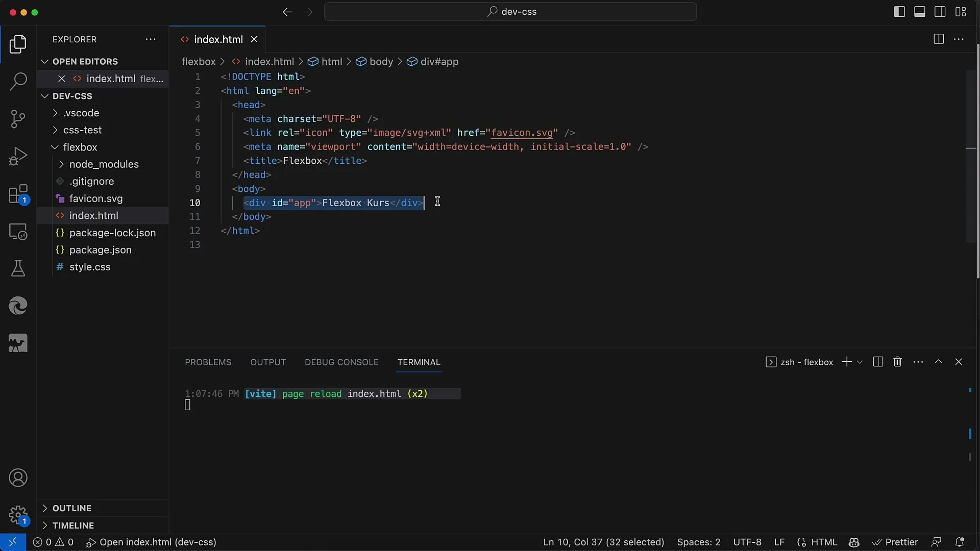The height and width of the screenshot is (551, 980).
Task: Open notifications bell in status bar
Action: [960, 542]
